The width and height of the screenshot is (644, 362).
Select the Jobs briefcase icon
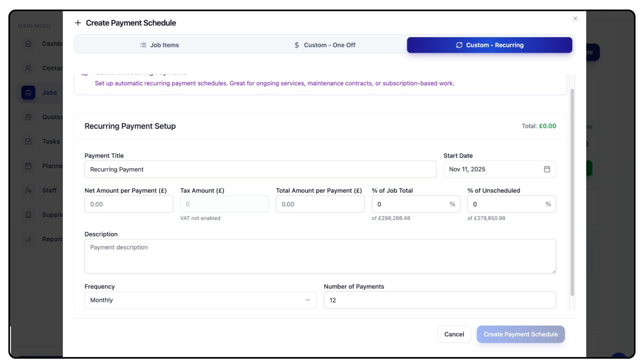29,93
